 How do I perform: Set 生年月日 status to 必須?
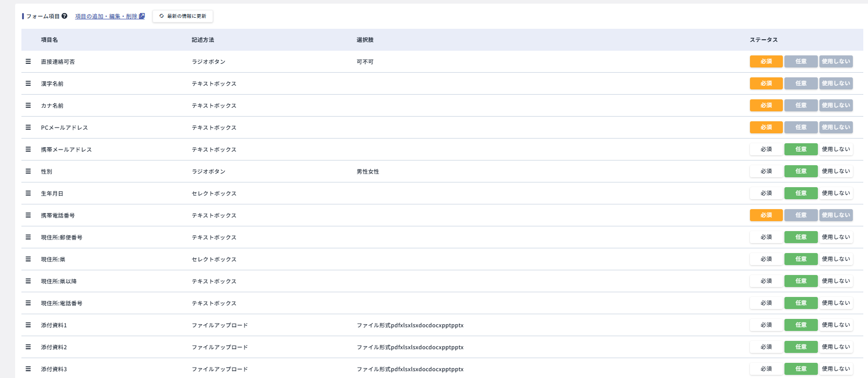(x=766, y=193)
